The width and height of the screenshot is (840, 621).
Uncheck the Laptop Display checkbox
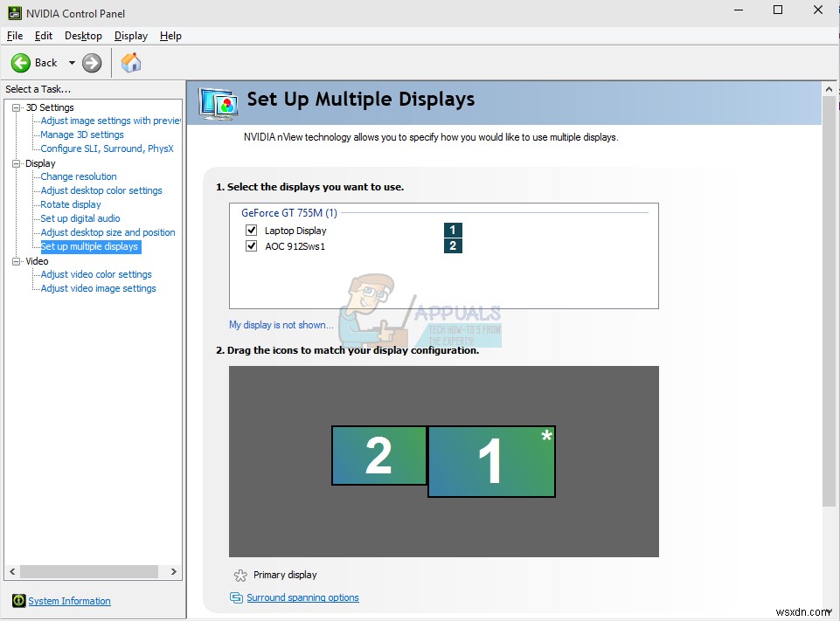tap(251, 231)
